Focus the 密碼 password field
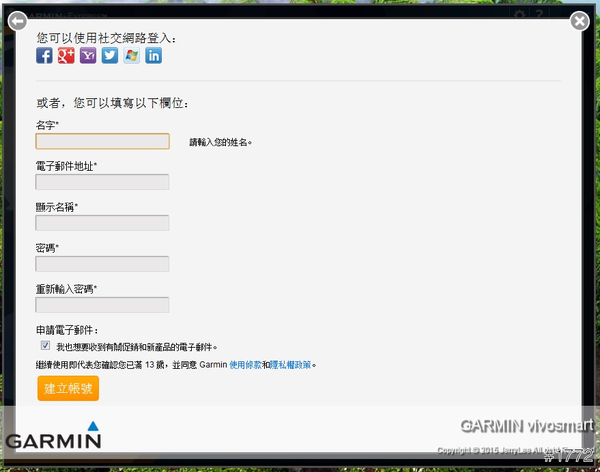Screen dimensions: 600x472 [102, 264]
